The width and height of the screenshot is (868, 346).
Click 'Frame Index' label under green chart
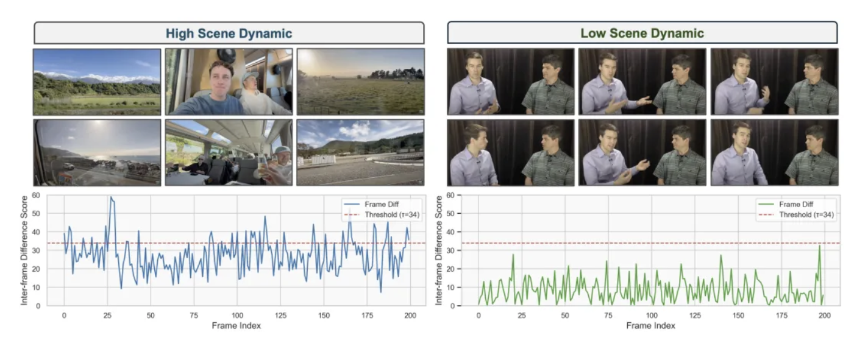(x=651, y=326)
